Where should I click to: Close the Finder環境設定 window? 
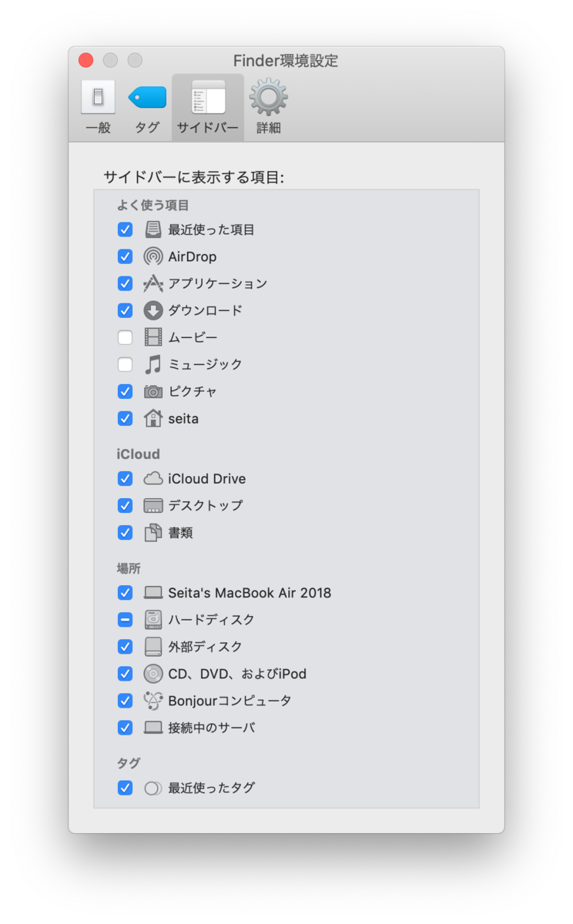click(86, 60)
